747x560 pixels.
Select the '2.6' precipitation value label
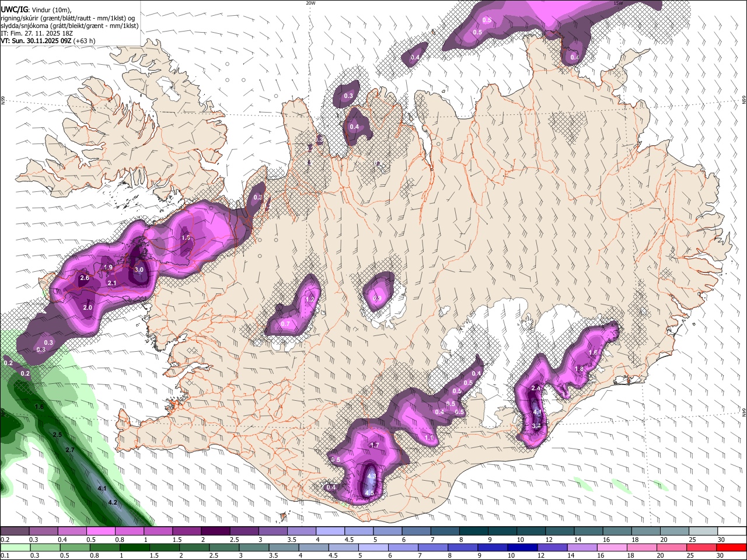coord(85,278)
